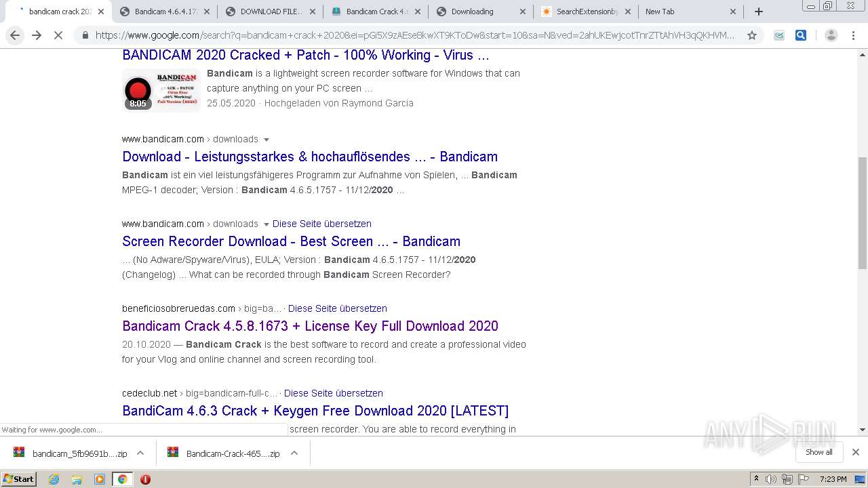The image size is (868, 488).
Task: Open the Action Center flag icon
Action: click(803, 479)
